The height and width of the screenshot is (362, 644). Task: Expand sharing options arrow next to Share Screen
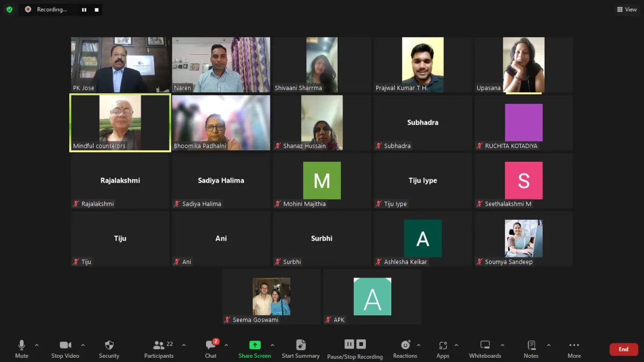(272, 345)
